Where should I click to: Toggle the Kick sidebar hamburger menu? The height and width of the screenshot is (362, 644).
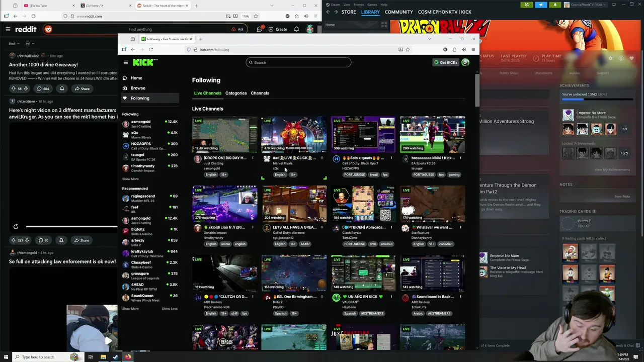[x=126, y=62]
